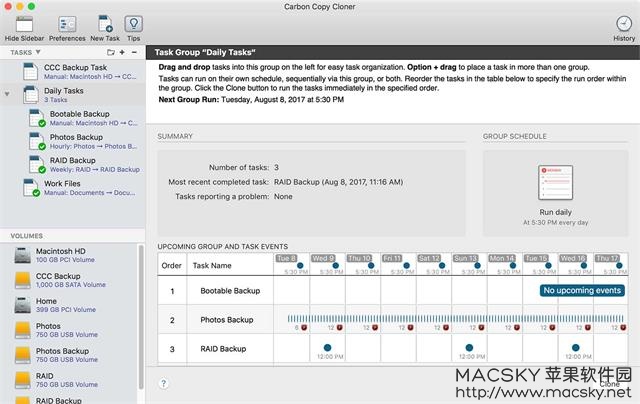Image resolution: width=640 pixels, height=404 pixels.
Task: Open the TASKS sort dropdown arrow
Action: 38,52
